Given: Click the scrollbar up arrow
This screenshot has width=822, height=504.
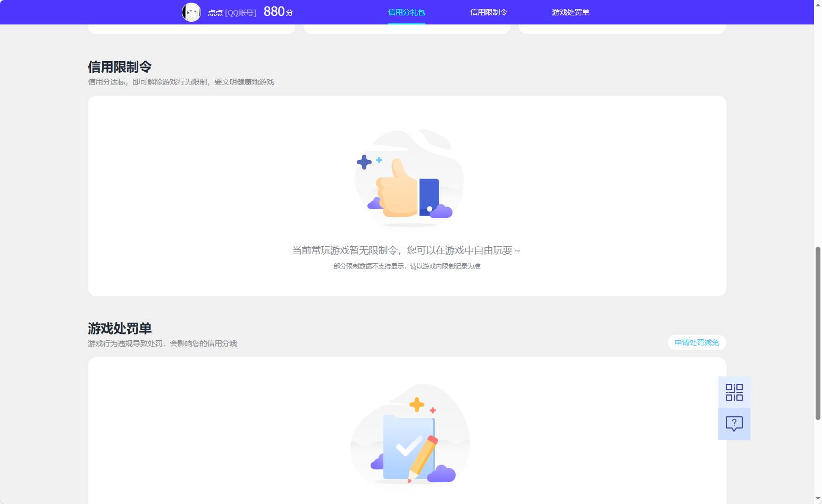Looking at the screenshot, I should pyautogui.click(x=818, y=4).
